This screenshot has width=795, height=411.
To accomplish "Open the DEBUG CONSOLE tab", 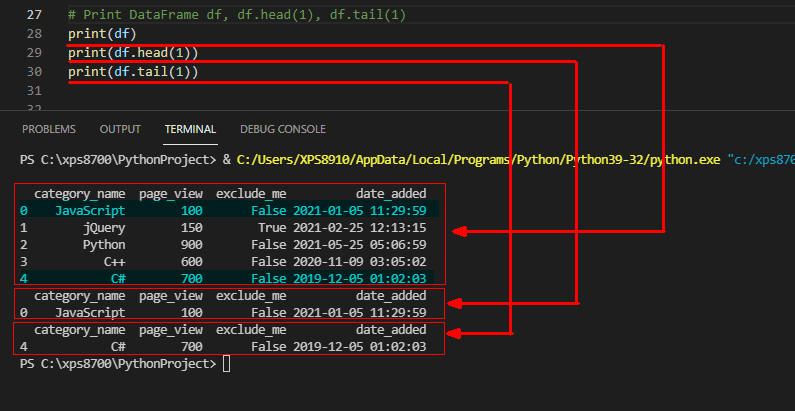I will [x=282, y=129].
